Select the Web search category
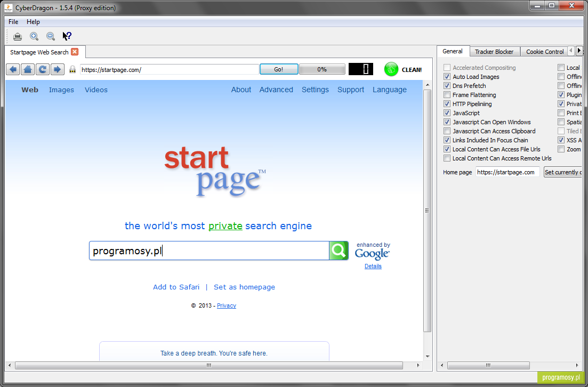This screenshot has height=387, width=588. tap(30, 90)
